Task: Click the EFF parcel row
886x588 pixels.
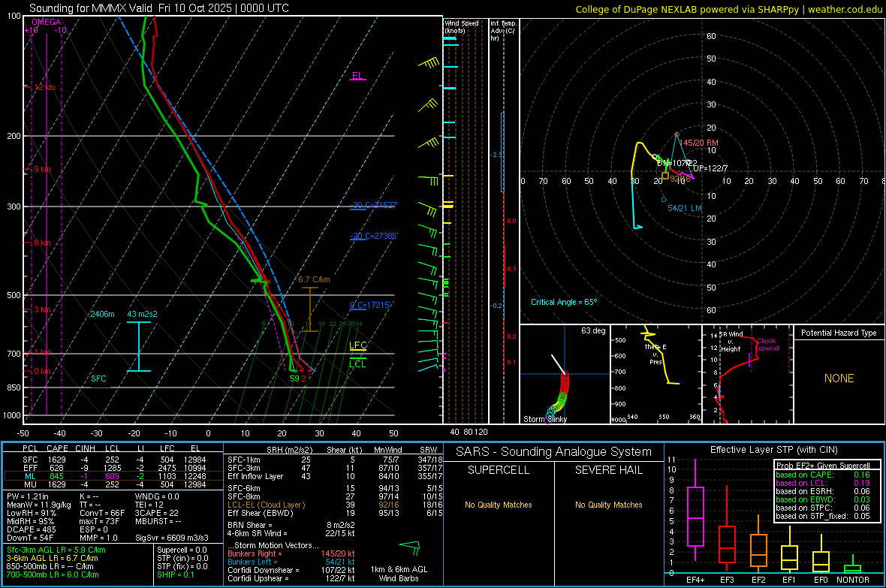Action: tap(113, 468)
